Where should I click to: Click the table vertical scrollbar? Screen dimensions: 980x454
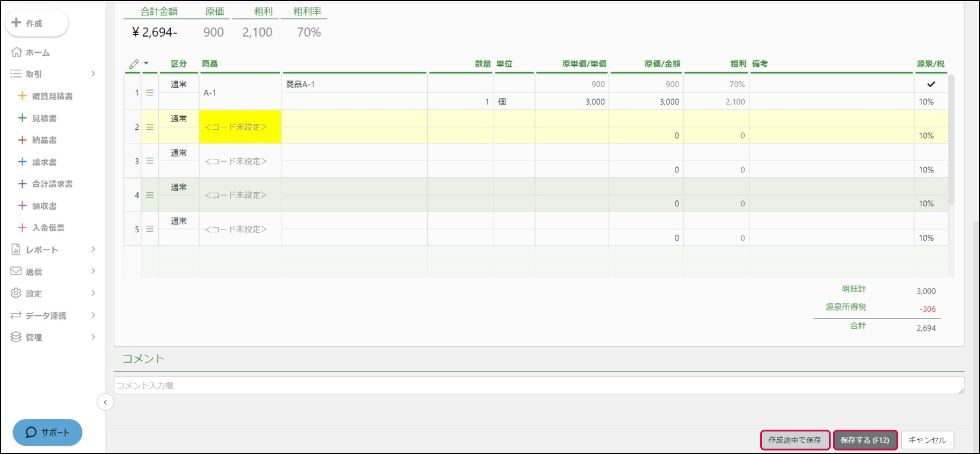[x=952, y=139]
